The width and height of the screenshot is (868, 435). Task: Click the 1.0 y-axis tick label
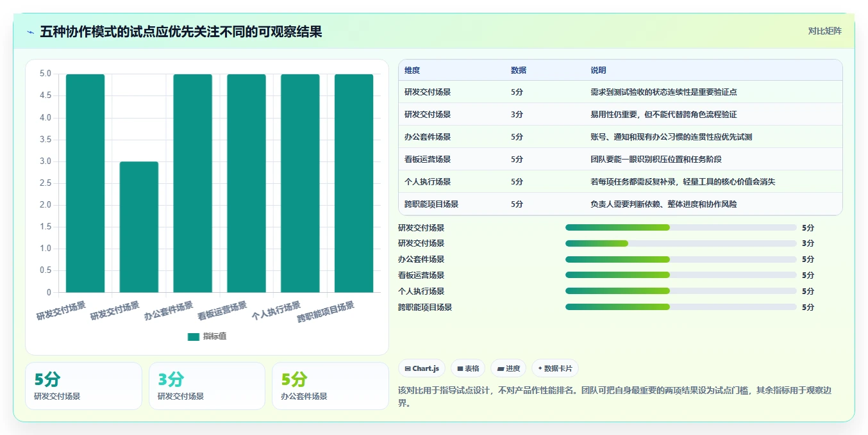coord(45,249)
